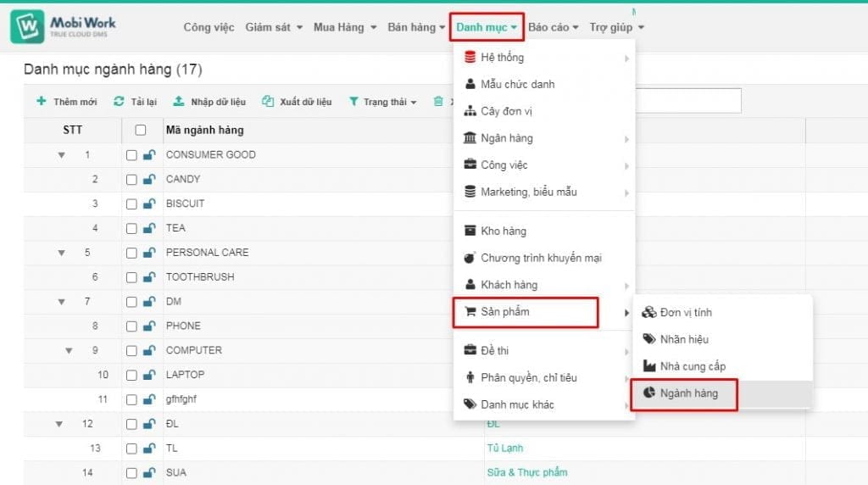The height and width of the screenshot is (485, 868).
Task: Tick the checkbox for TEA row
Action: pyautogui.click(x=131, y=228)
